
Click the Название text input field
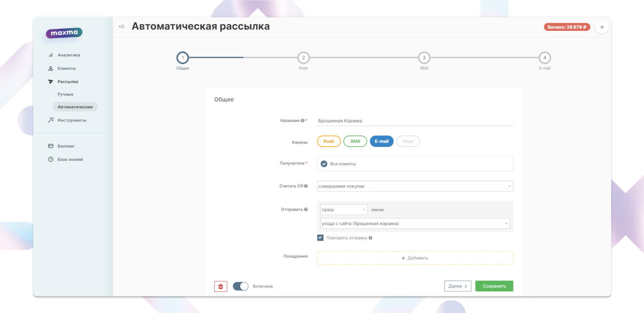[x=415, y=121]
